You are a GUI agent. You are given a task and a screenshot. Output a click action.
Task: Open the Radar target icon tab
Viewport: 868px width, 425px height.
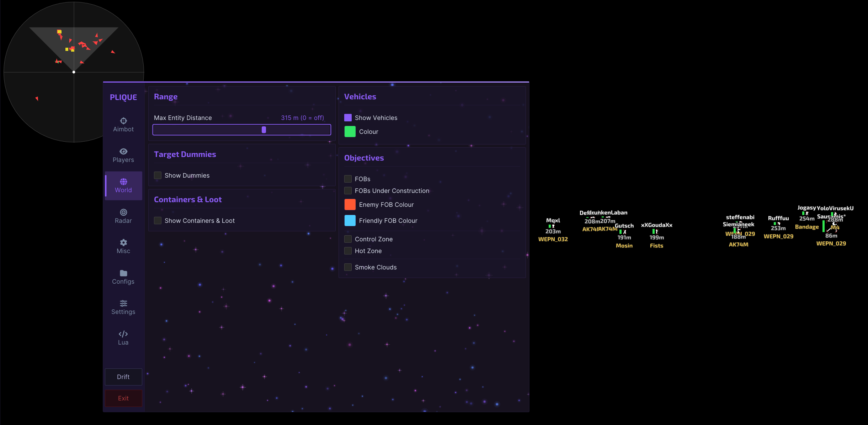[x=123, y=216]
